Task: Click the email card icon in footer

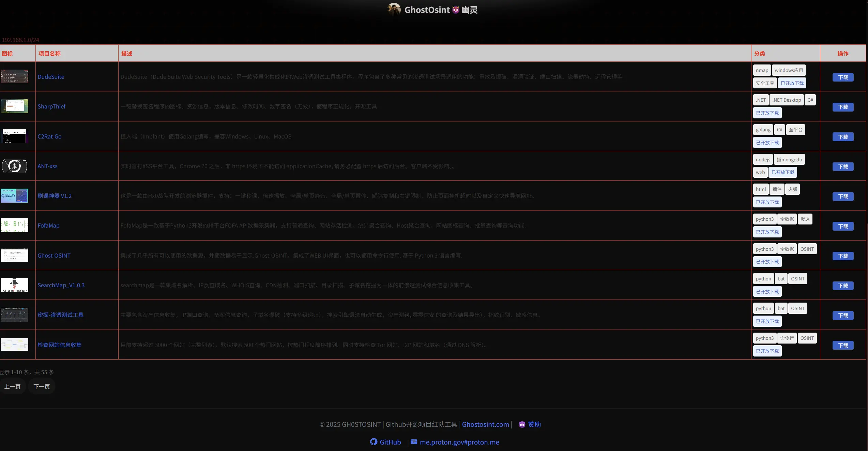Action: click(414, 442)
